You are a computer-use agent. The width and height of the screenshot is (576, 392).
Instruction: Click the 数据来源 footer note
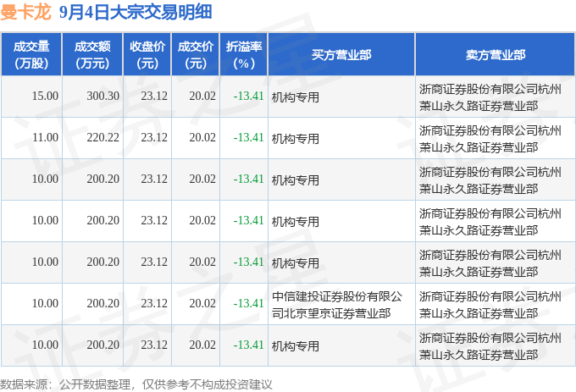click(136, 384)
